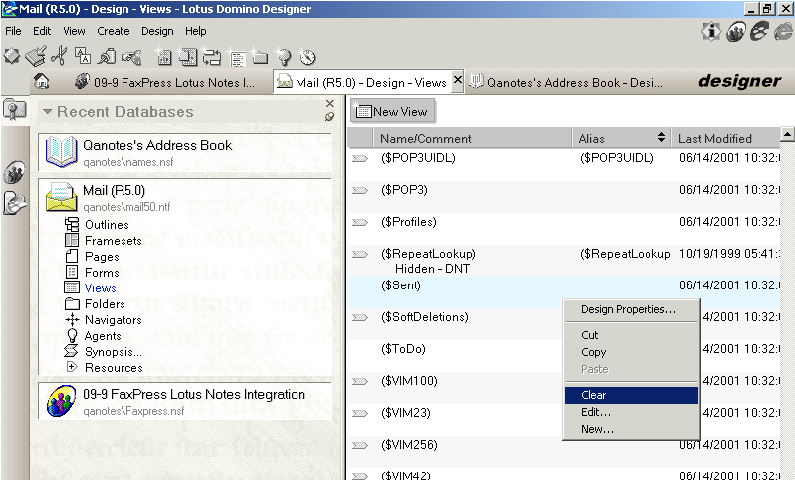This screenshot has width=795, height=481.
Task: Click the light bulb toolbar icon
Action: click(284, 57)
